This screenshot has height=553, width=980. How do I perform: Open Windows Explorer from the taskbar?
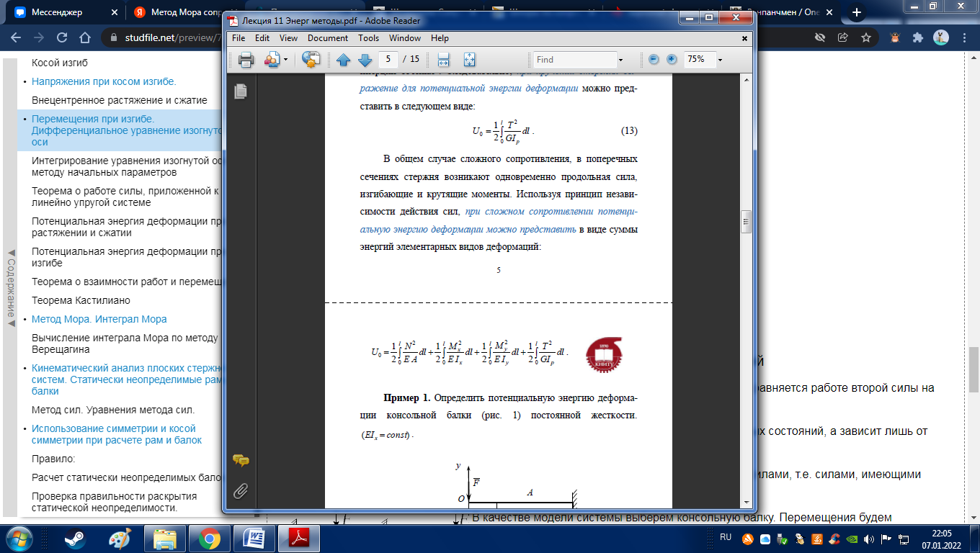[165, 538]
